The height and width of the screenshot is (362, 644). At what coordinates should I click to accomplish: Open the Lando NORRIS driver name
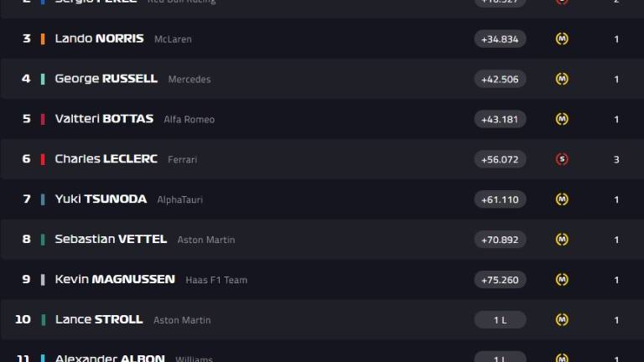(100, 39)
